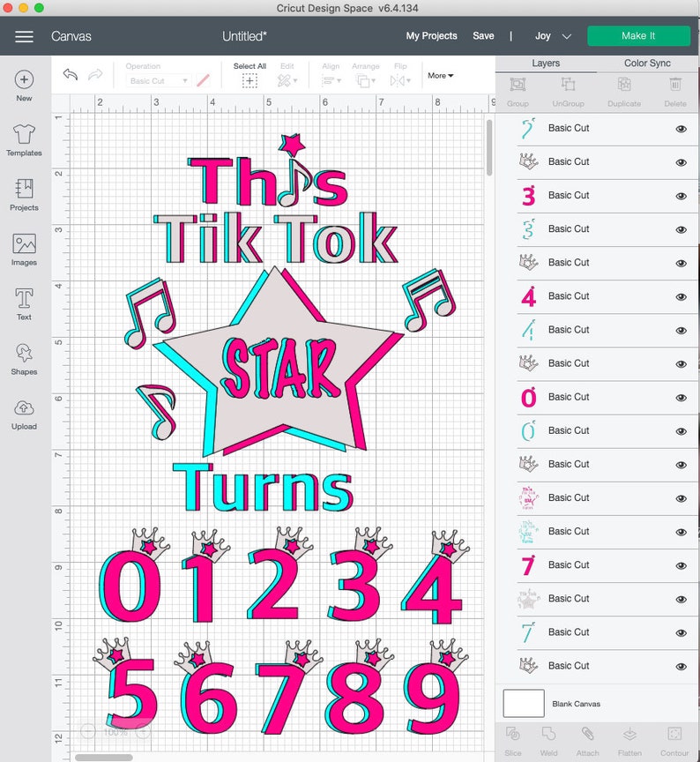This screenshot has width=700, height=762.
Task: Open the Upload panel
Action: tap(24, 414)
